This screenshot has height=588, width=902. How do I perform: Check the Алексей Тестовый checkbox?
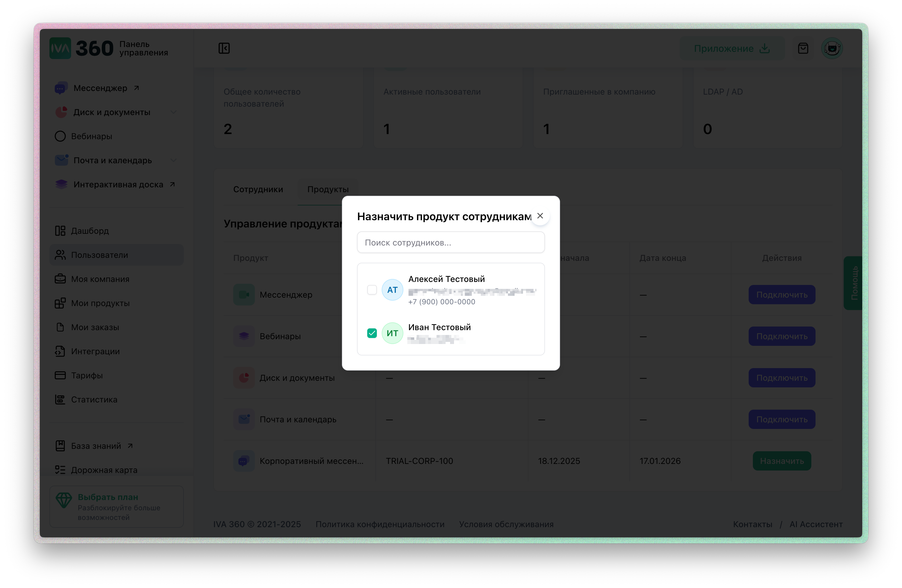[x=372, y=290]
